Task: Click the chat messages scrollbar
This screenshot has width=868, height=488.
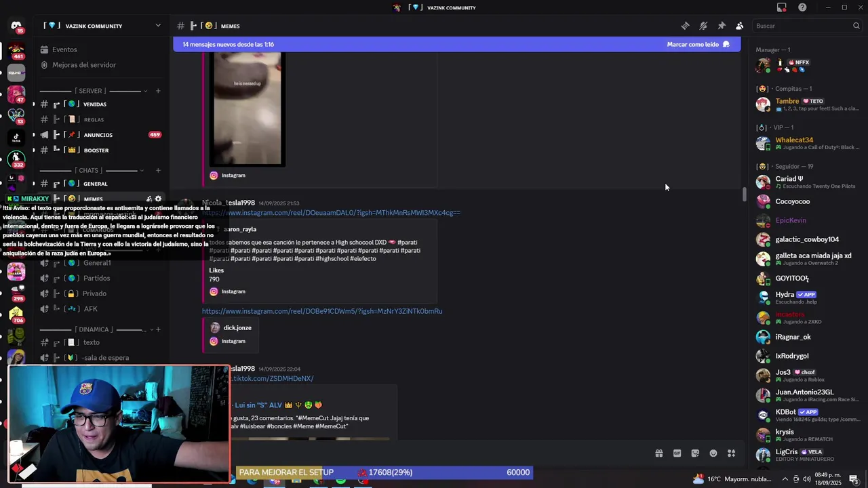Action: point(744,195)
